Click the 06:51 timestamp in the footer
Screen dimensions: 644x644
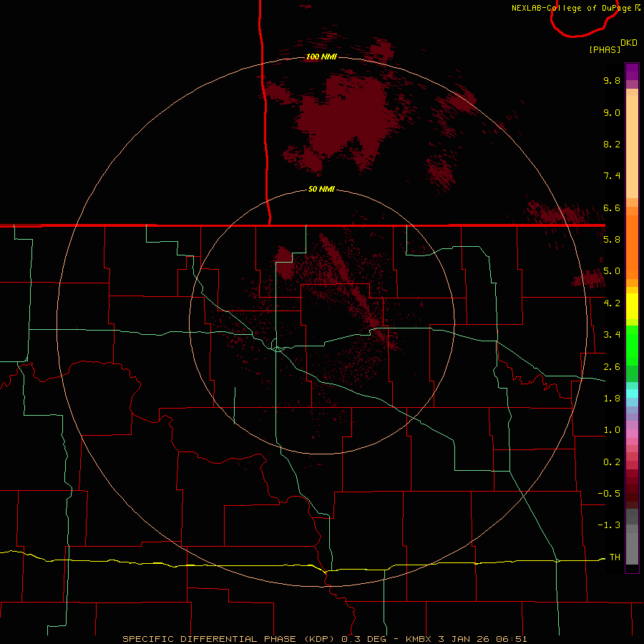point(512,639)
